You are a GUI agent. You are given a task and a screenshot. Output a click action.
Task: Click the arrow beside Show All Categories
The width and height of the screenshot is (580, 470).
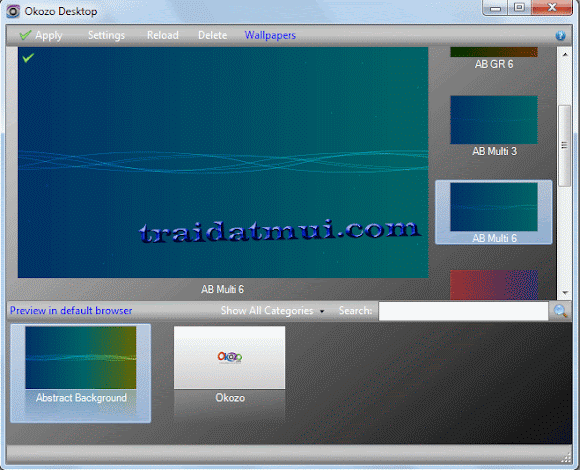[322, 311]
